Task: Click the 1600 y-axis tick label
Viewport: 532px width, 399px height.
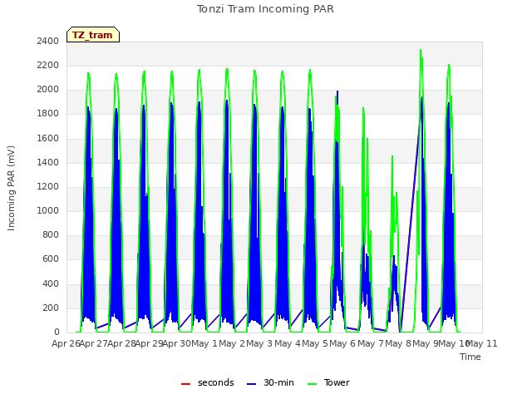Action: [x=48, y=138]
